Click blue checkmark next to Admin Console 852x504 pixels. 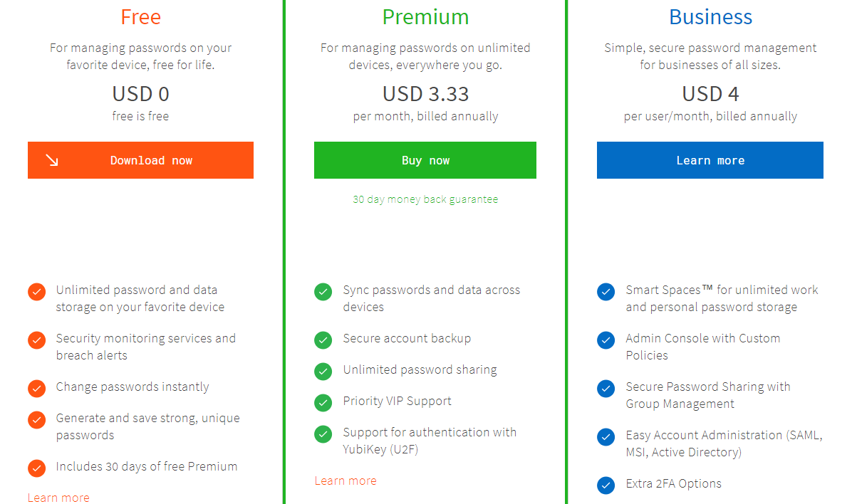pyautogui.click(x=606, y=340)
